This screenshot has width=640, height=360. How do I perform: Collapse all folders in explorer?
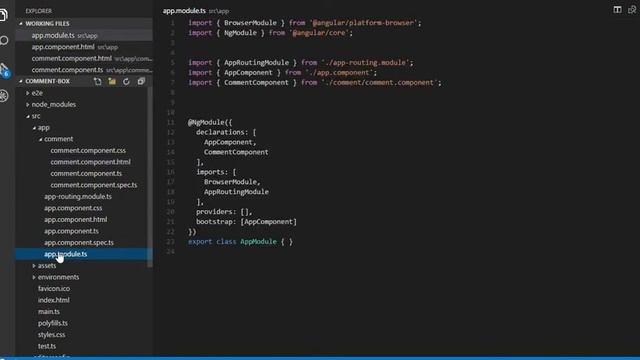141,81
